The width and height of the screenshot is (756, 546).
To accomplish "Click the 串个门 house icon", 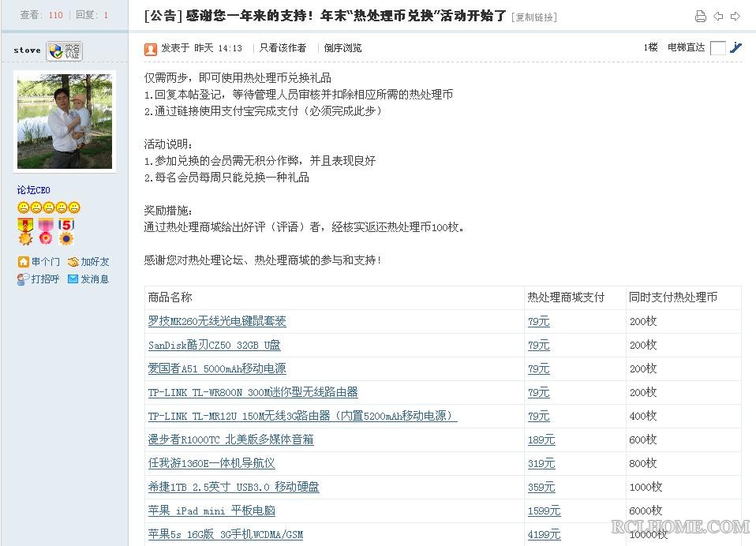I will point(23,262).
